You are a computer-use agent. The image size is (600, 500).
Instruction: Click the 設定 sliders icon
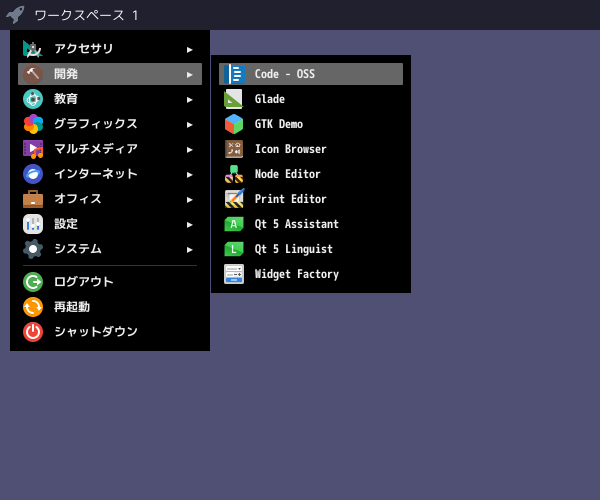pos(33,224)
